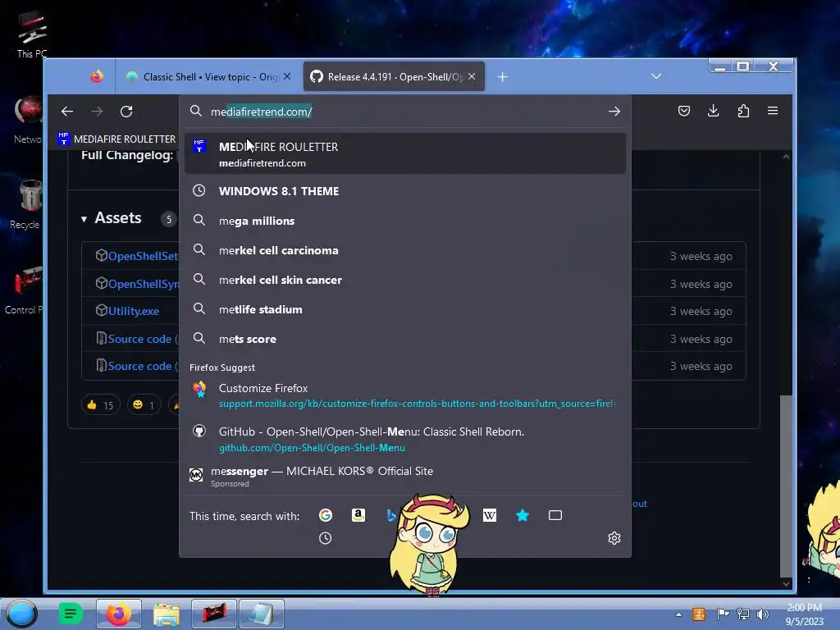Open the MEDIAFIRE ROULETTER bookmark in toolbar
The image size is (840, 630).
click(x=116, y=139)
